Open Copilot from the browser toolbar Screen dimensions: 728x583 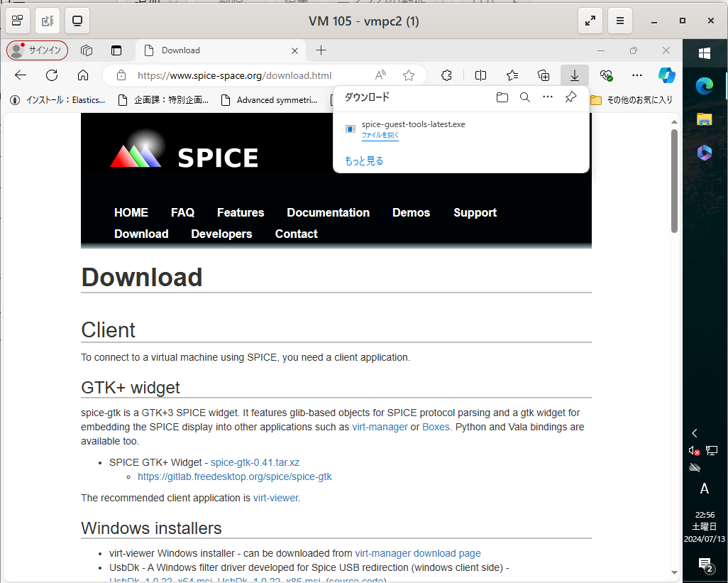tap(667, 75)
